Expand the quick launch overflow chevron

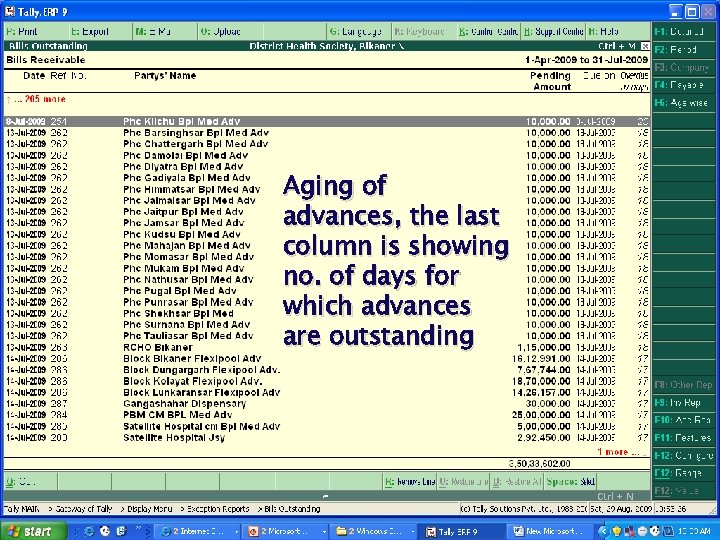(138, 529)
